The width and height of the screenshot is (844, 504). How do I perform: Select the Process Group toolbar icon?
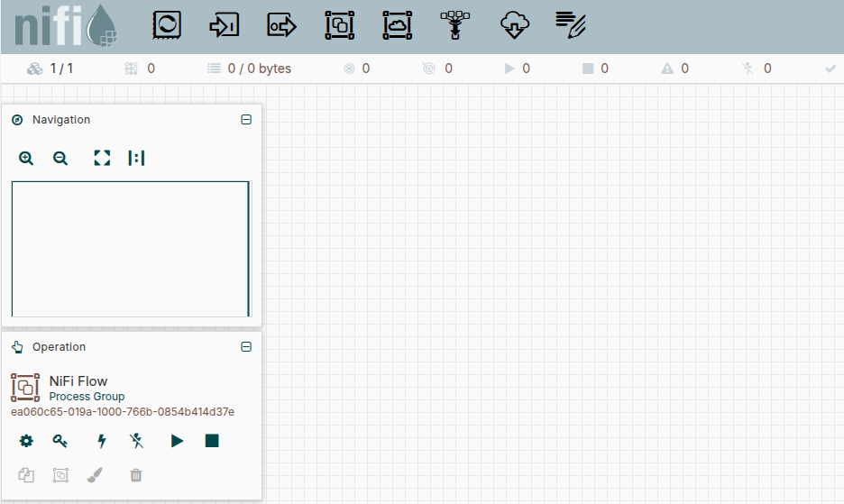click(x=339, y=25)
